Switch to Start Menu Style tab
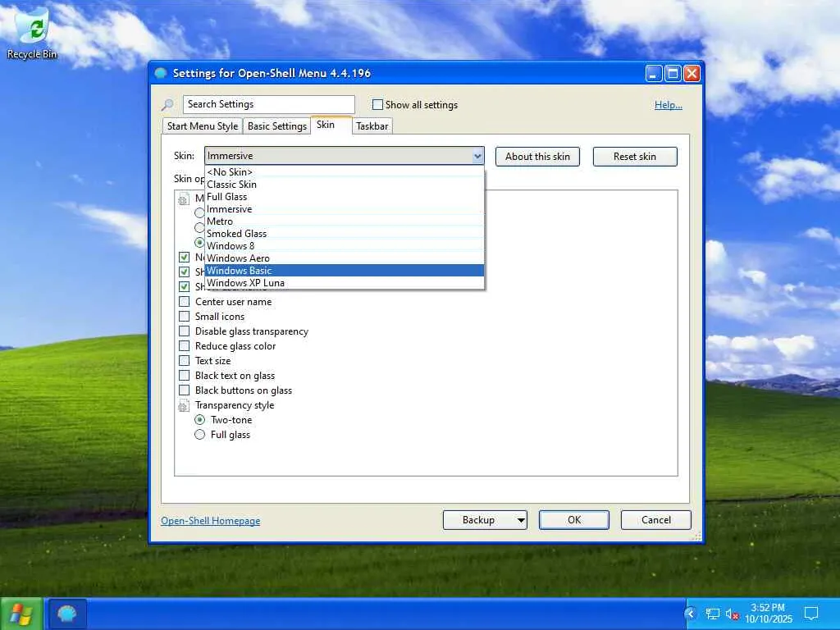Image resolution: width=840 pixels, height=630 pixels. point(202,126)
